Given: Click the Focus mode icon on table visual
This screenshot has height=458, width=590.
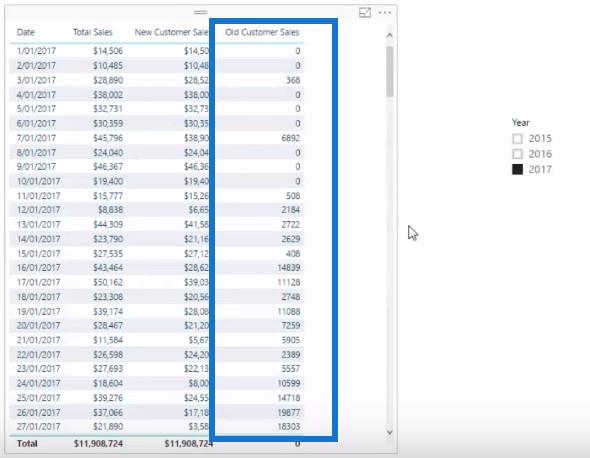Looking at the screenshot, I should tap(365, 13).
